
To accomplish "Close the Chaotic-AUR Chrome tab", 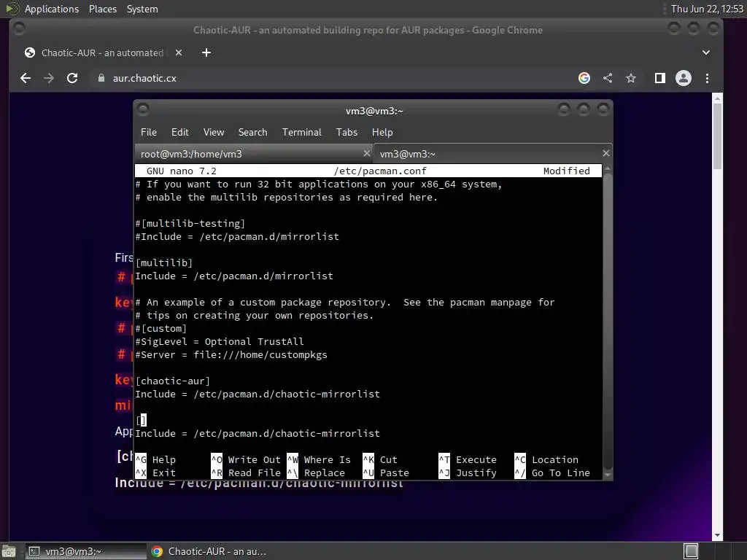I will [x=179, y=52].
